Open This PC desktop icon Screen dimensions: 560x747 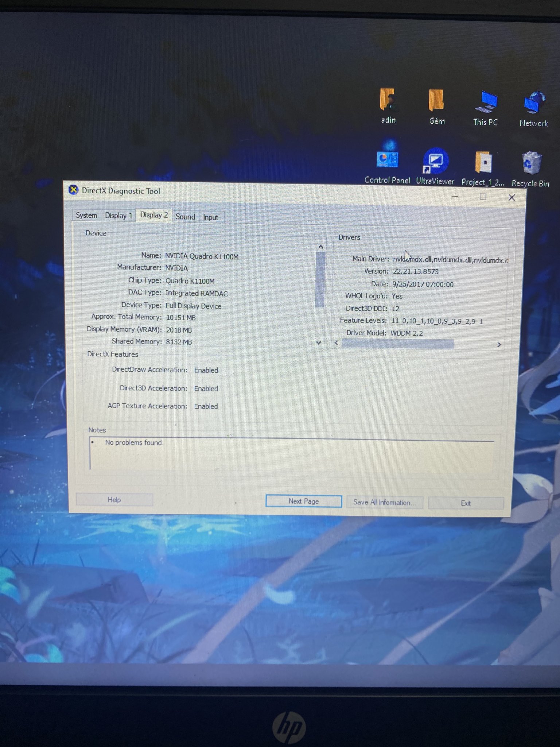coord(485,102)
